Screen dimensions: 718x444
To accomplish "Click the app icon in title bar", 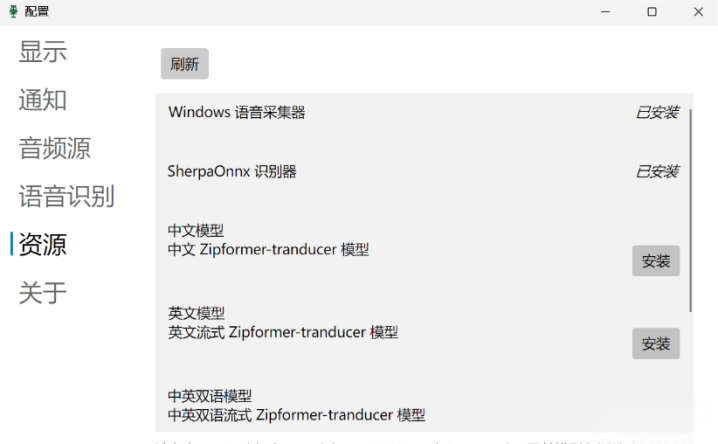I will pos(12,12).
